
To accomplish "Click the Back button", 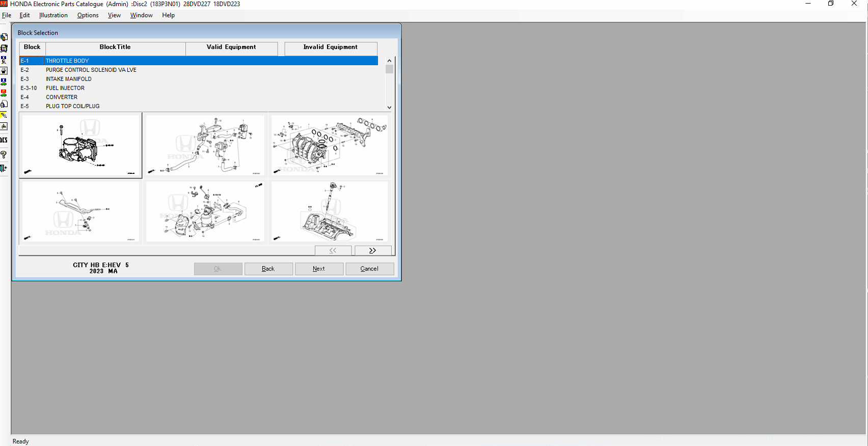I will click(268, 269).
